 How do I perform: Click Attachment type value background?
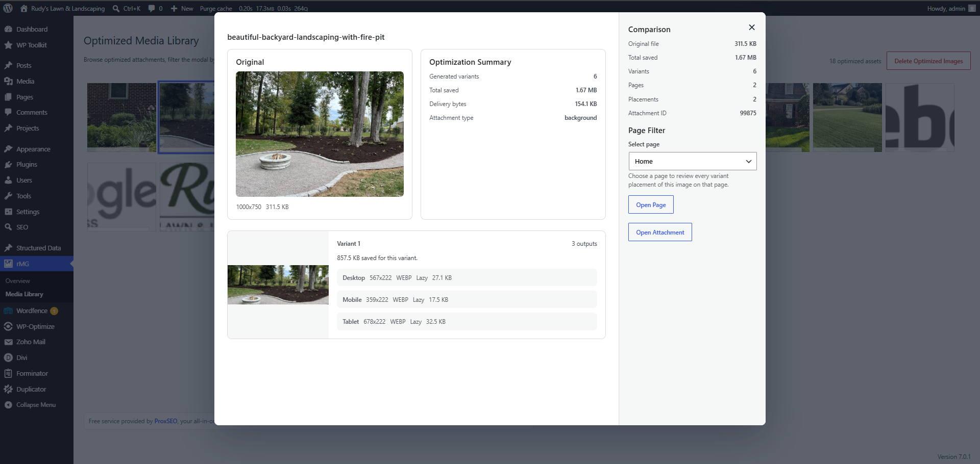tap(580, 118)
